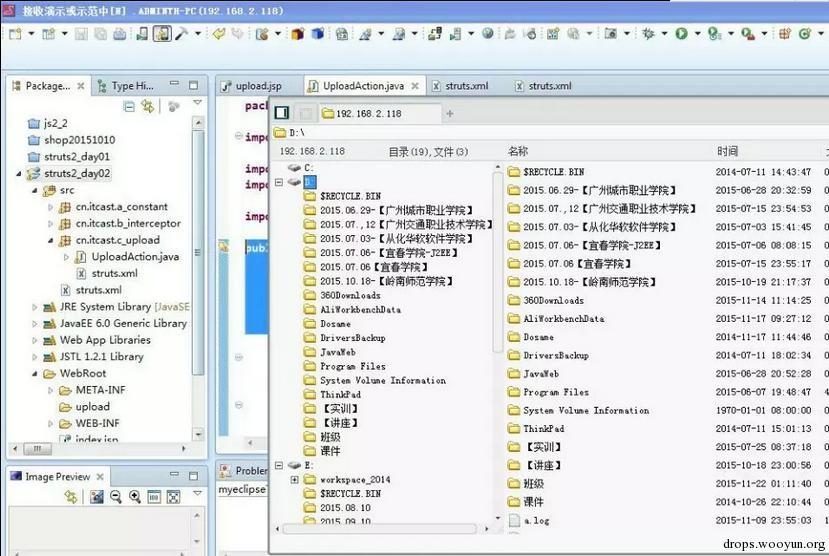Click the Collapse All icon in Package Explorer

128,106
